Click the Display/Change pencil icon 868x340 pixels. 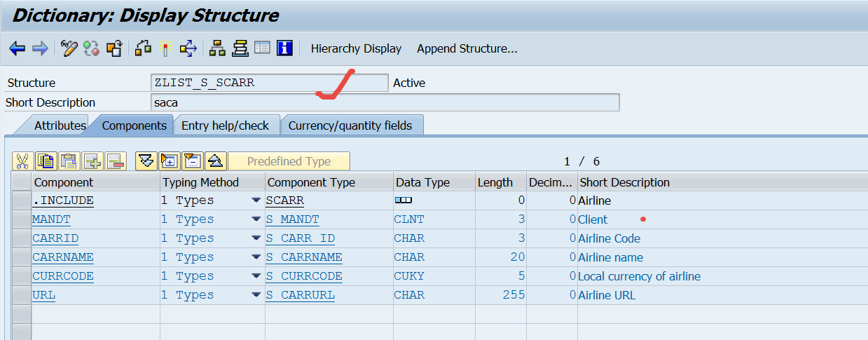[69, 48]
